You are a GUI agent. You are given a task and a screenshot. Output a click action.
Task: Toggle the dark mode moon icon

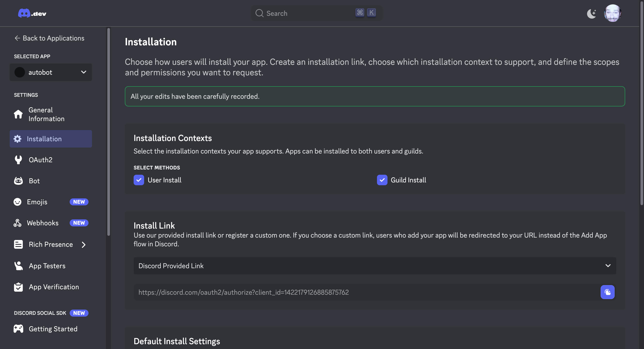coord(591,14)
